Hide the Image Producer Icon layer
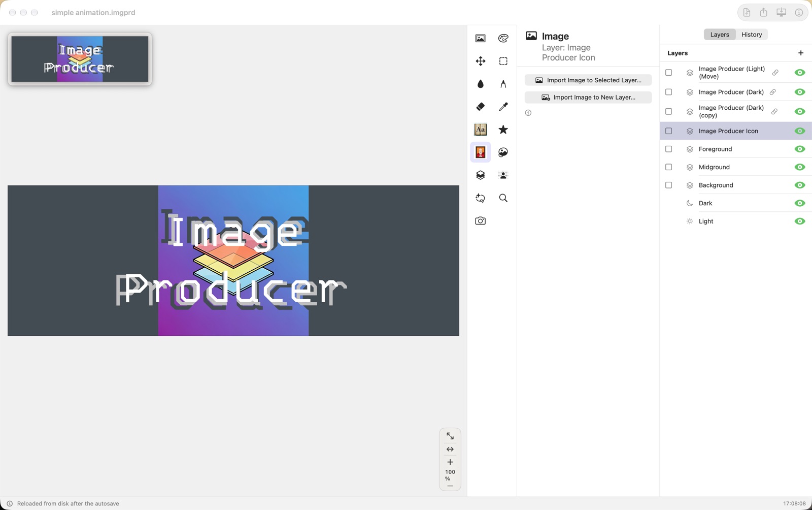 coord(800,131)
